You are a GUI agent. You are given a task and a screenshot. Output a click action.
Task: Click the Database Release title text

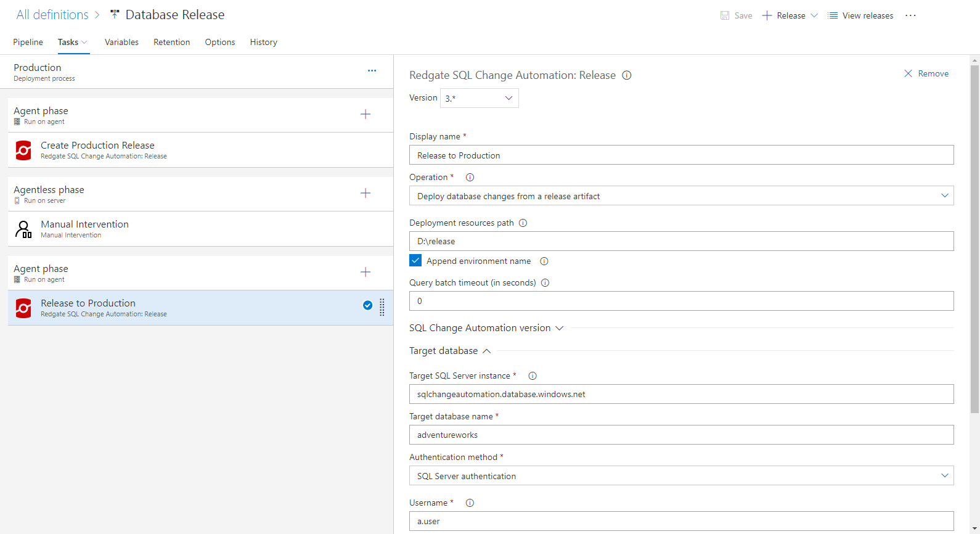click(175, 15)
